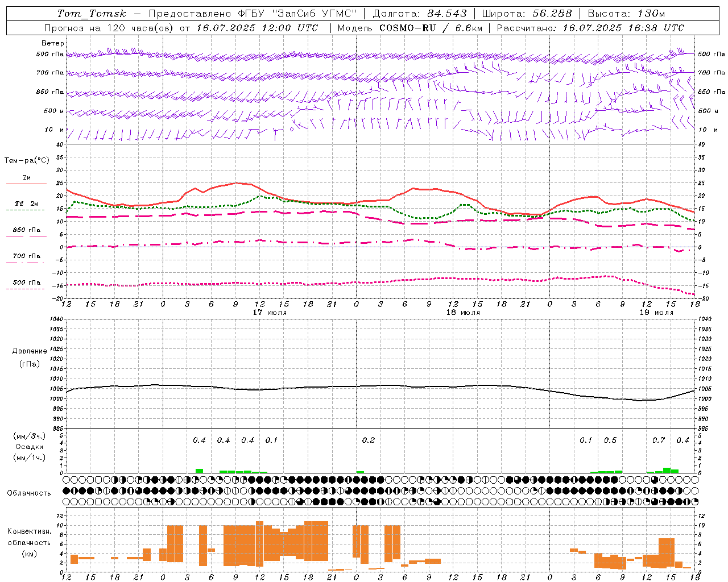Image resolution: width=728 pixels, height=582 pixels.
Task: Select the provider text ФГБУ "ЗапСиб УГМС"
Action: pos(297,14)
